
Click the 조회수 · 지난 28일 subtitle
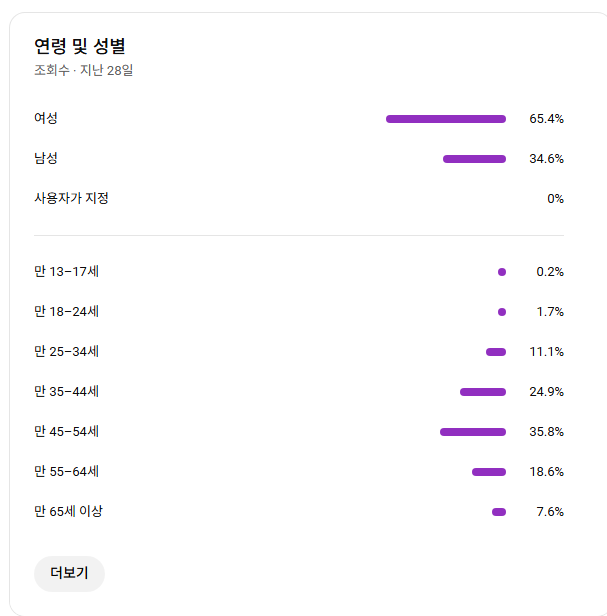(x=84, y=70)
